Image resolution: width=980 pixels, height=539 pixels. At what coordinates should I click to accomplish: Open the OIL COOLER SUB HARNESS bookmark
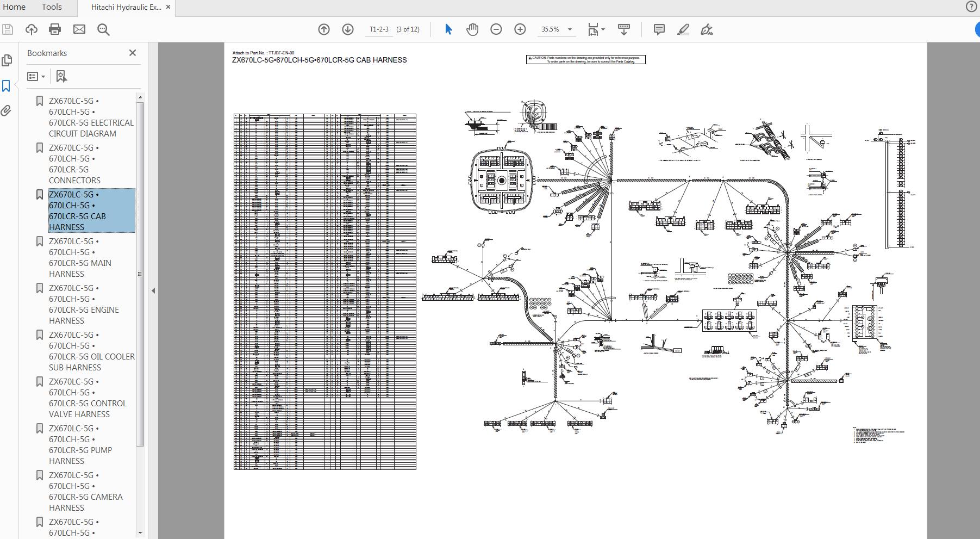[91, 351]
